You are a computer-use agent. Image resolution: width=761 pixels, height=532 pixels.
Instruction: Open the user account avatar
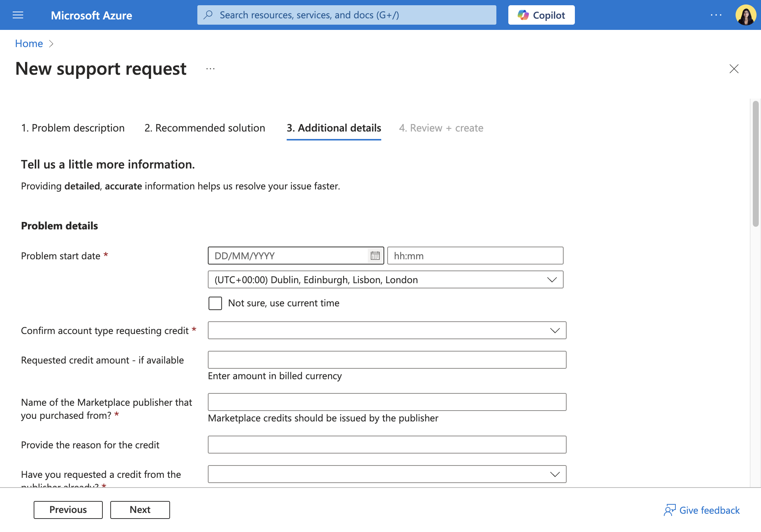pyautogui.click(x=746, y=15)
